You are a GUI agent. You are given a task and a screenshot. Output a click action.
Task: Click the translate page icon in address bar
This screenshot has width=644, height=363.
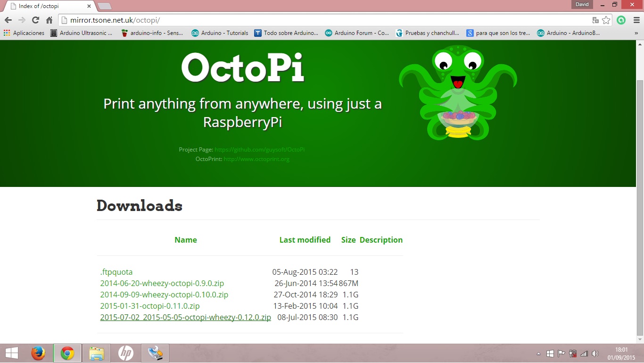click(595, 20)
